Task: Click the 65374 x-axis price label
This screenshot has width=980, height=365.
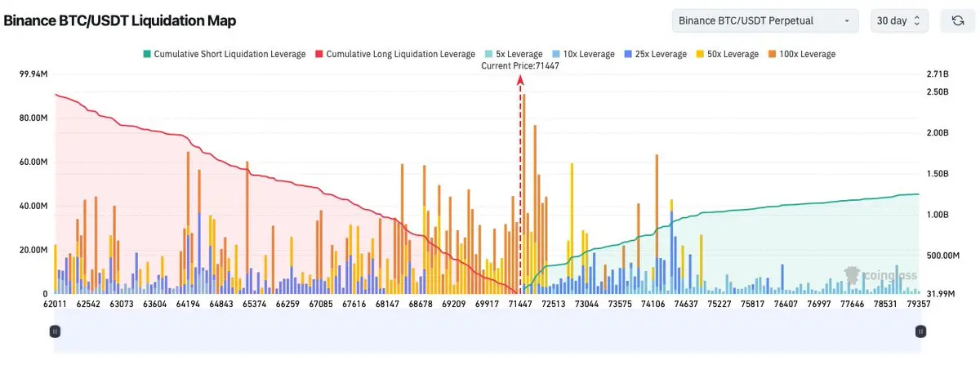Action: pyautogui.click(x=254, y=304)
